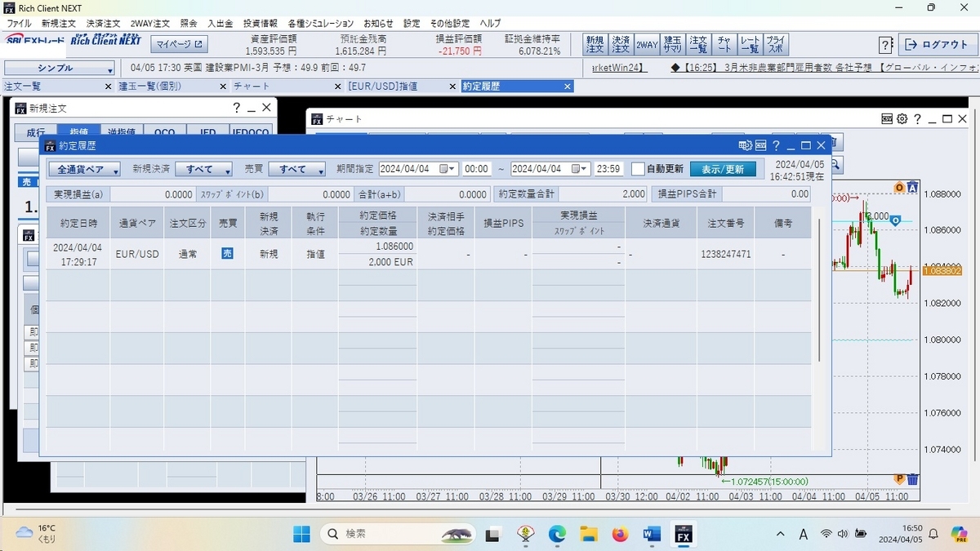Open 投資情報 menu
The height and width of the screenshot is (551, 980).
pyautogui.click(x=261, y=24)
